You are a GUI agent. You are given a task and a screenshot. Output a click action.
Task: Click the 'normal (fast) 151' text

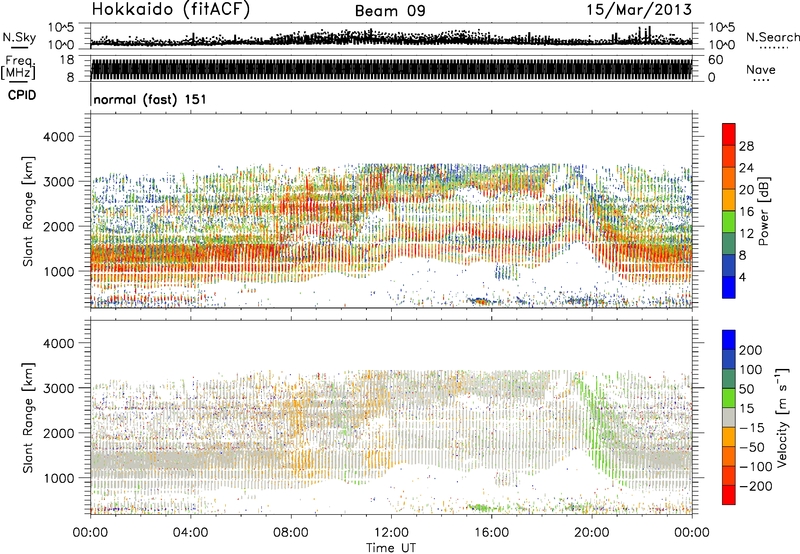(x=150, y=99)
